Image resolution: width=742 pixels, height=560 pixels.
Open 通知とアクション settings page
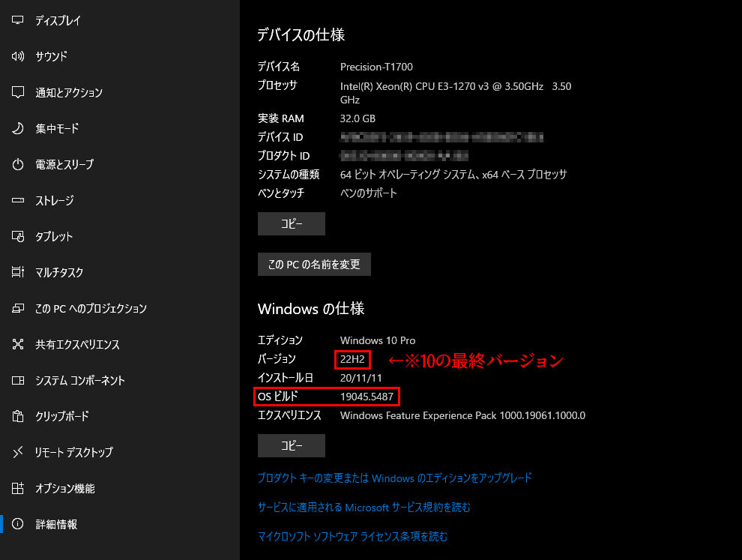69,93
